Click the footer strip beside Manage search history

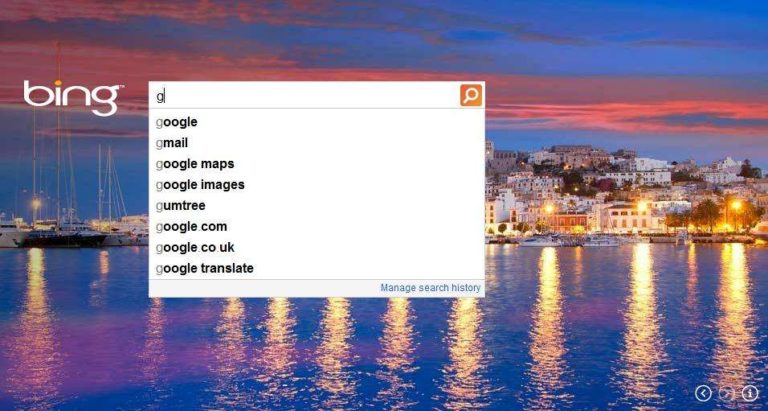tap(264, 288)
